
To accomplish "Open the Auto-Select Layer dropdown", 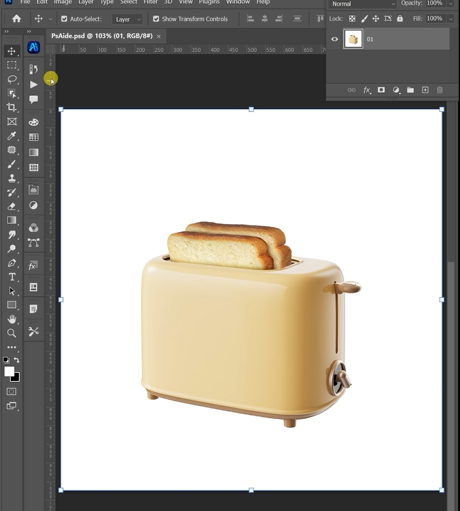I will click(128, 19).
